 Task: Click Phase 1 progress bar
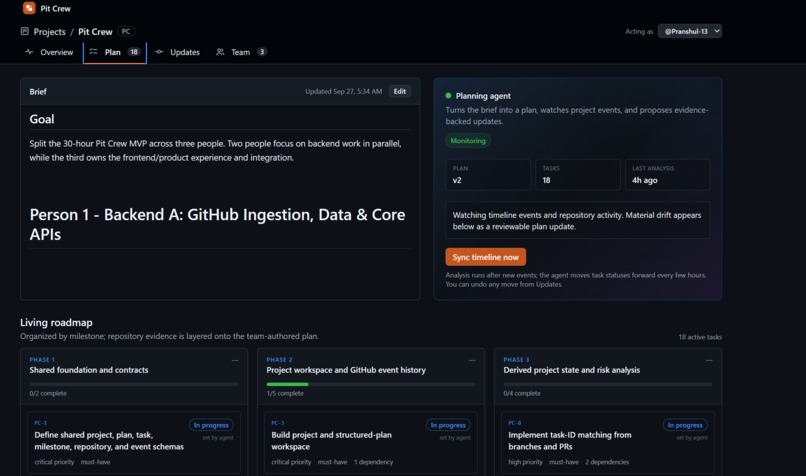(134, 384)
